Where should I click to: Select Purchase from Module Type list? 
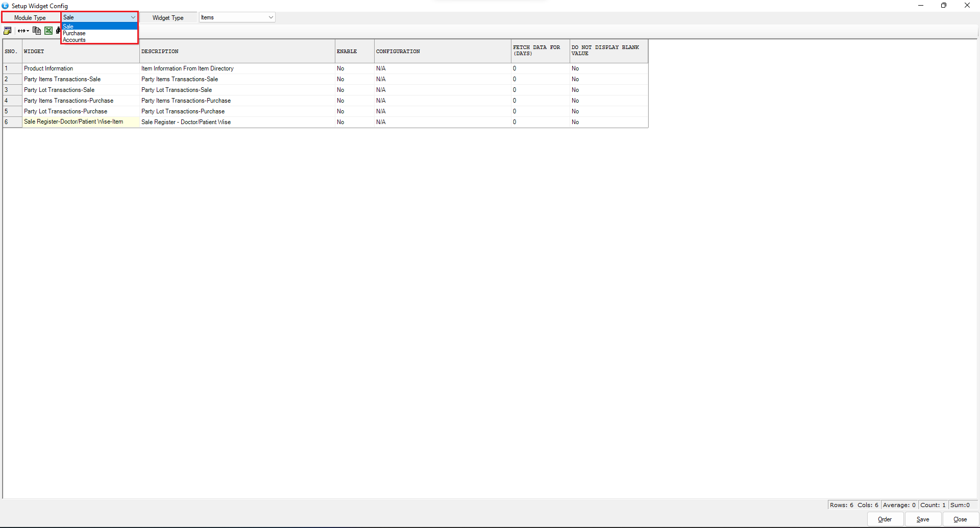[x=75, y=33]
